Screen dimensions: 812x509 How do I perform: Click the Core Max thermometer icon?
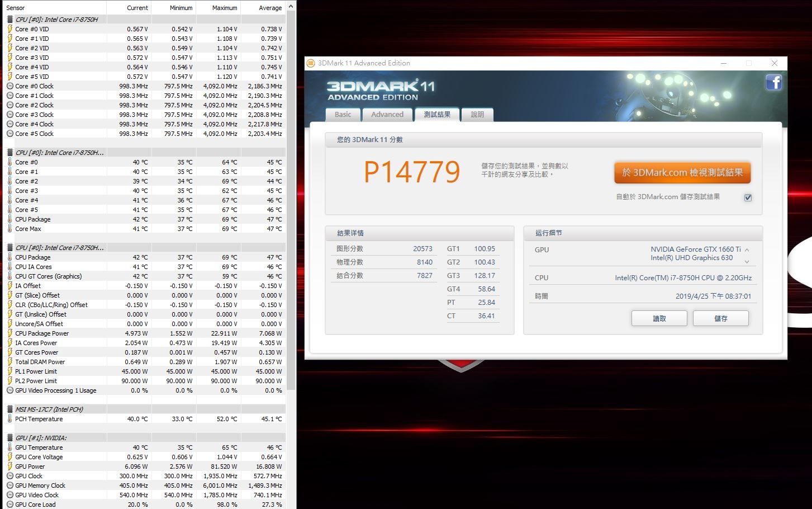pyautogui.click(x=10, y=229)
